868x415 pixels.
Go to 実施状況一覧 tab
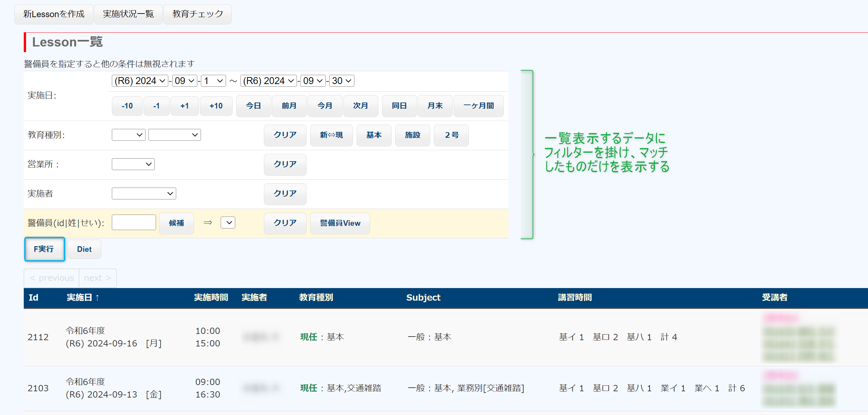[x=128, y=14]
